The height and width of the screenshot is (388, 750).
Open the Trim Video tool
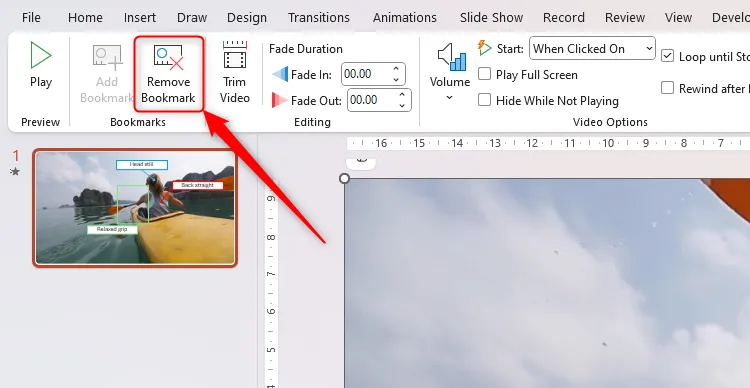234,73
